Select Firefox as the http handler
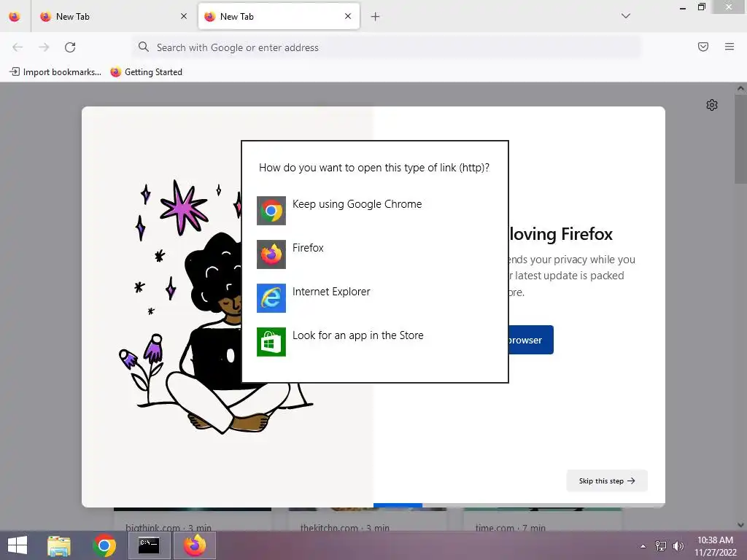747x560 pixels. coord(375,254)
